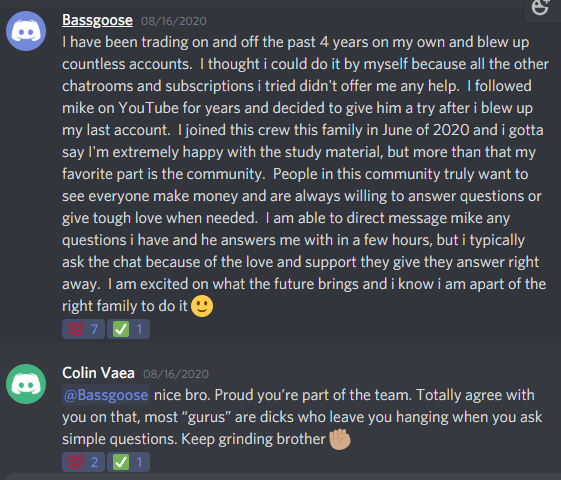The height and width of the screenshot is (480, 561).
Task: Click Colin Vaea's green Discord avatar
Action: (x=26, y=384)
